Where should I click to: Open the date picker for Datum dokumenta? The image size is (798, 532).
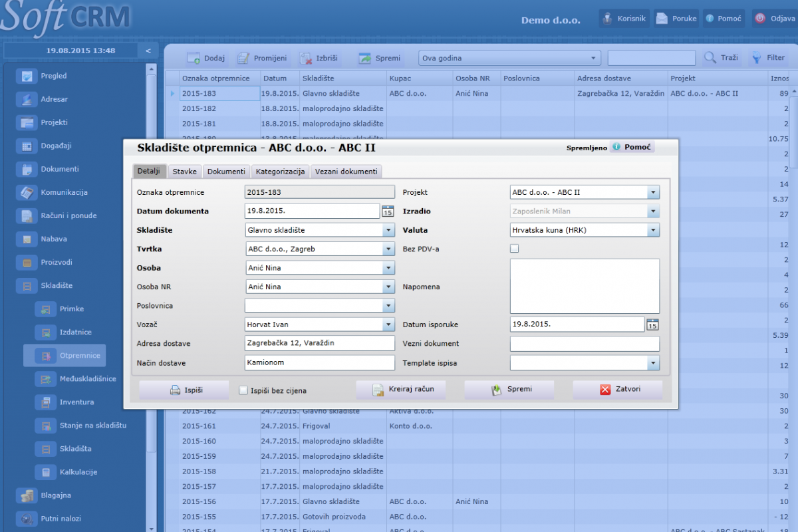[x=388, y=211]
